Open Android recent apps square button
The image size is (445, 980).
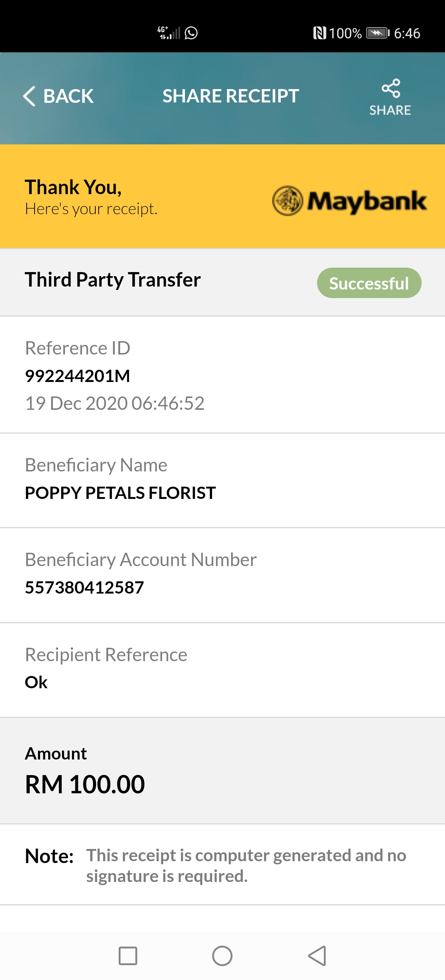[128, 955]
